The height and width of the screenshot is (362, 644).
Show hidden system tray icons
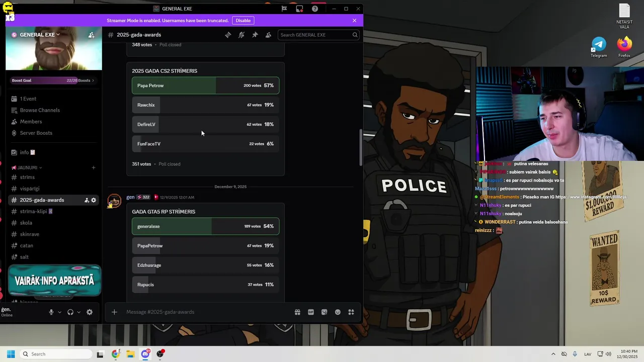(553, 354)
